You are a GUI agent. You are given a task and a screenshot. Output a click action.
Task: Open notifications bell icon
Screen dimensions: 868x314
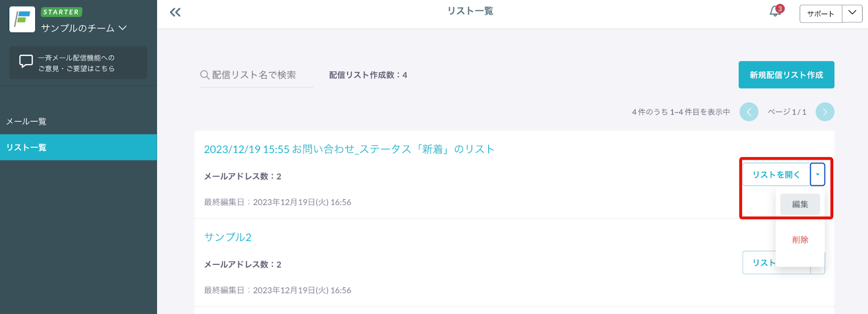pos(775,12)
